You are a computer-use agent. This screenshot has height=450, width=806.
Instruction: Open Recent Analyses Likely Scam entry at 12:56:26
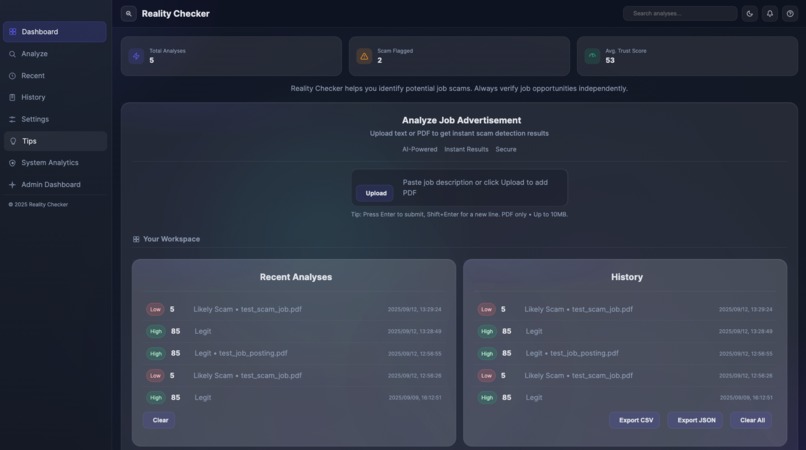[x=294, y=375]
